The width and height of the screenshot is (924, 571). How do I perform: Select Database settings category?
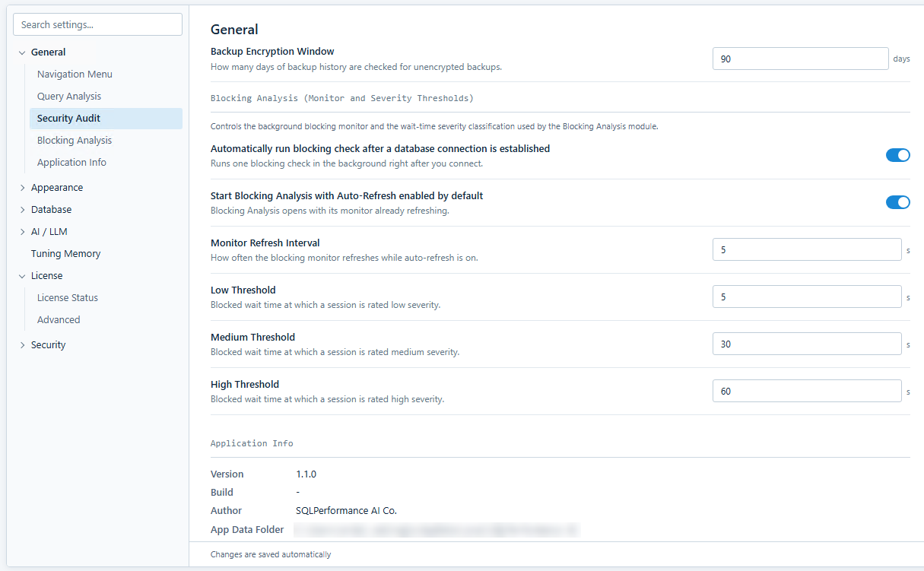tap(51, 210)
